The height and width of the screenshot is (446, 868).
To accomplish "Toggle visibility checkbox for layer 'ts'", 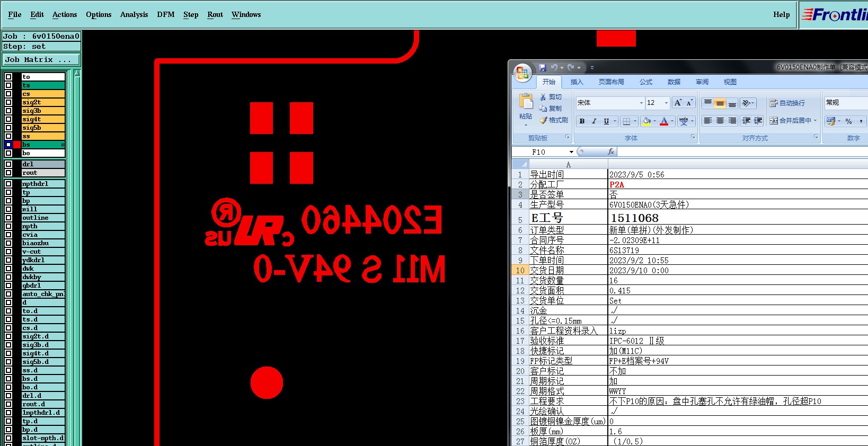I will pyautogui.click(x=8, y=85).
